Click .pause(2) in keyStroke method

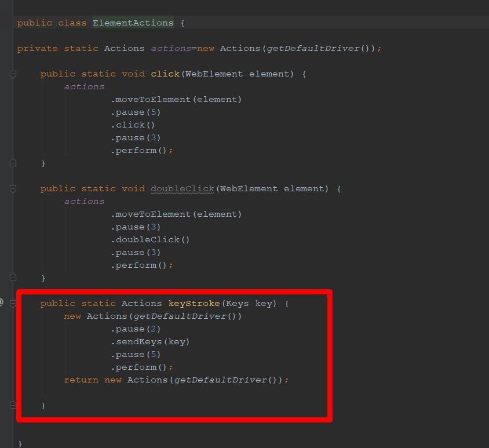coord(136,329)
